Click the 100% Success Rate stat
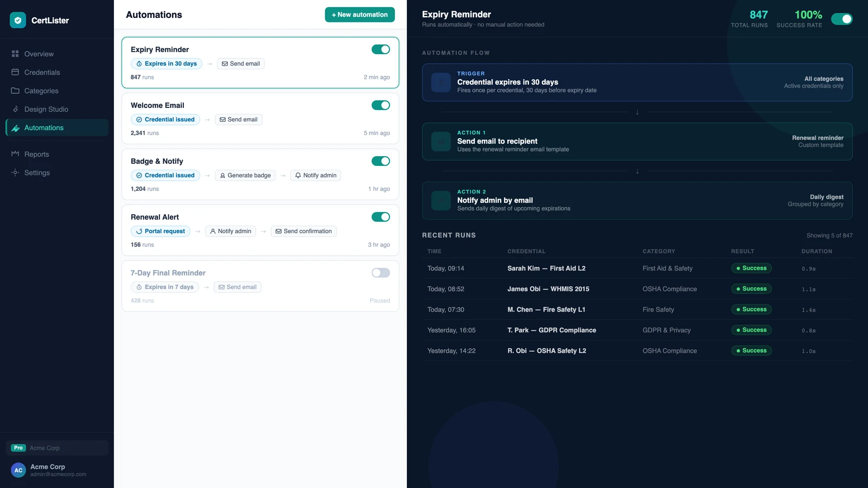This screenshot has height=488, width=868. coord(799,19)
